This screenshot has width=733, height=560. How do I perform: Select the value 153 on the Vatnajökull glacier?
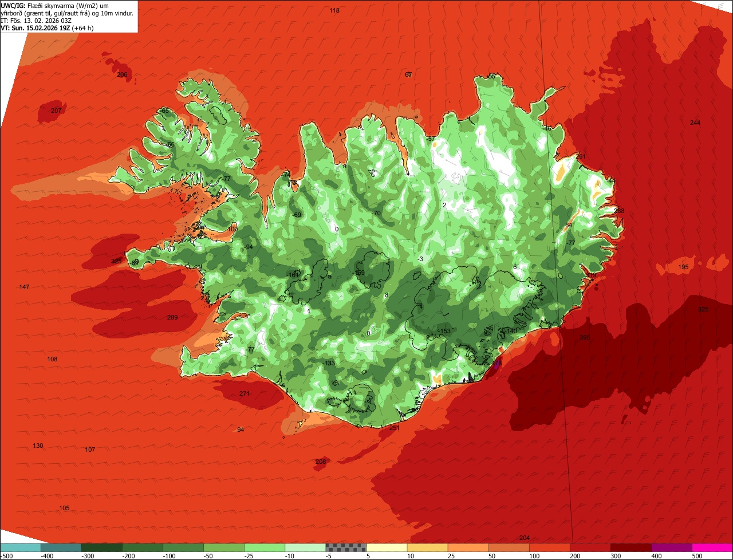[x=444, y=331]
